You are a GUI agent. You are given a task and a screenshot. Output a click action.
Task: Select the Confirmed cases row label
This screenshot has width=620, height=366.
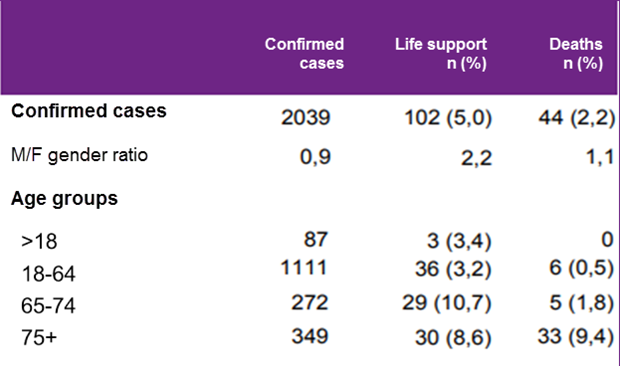89,111
